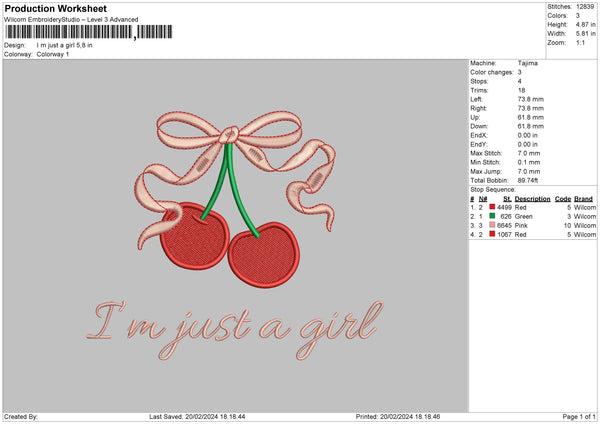Viewport: 600px width, 424px height.
Task: Click the 'Left:' measurement label
Action: tap(476, 99)
